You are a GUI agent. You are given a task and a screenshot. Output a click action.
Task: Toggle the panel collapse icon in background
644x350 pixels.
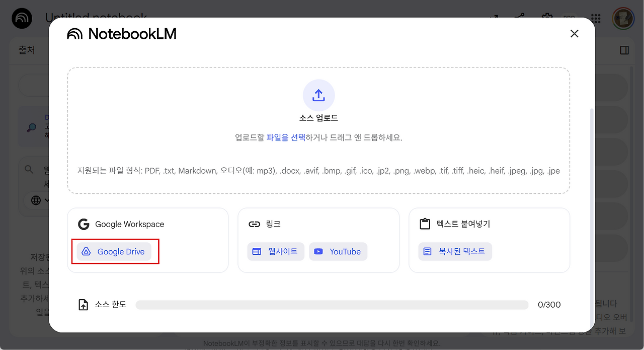624,50
